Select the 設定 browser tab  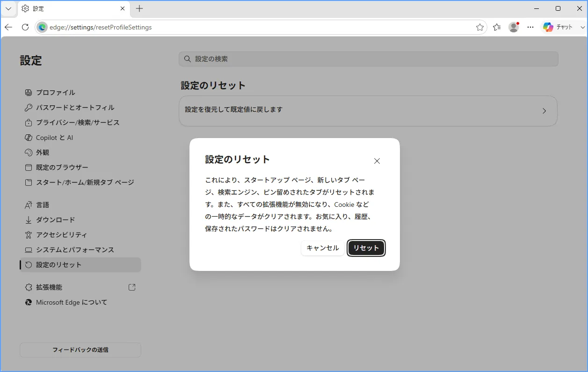click(74, 8)
